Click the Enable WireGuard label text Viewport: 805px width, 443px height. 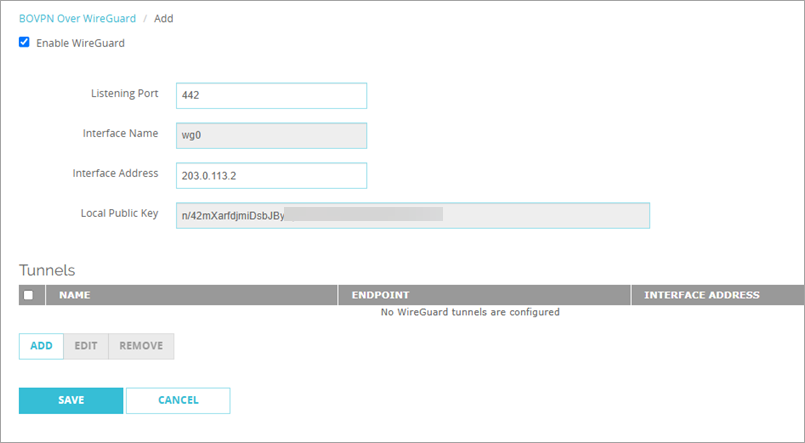81,43
